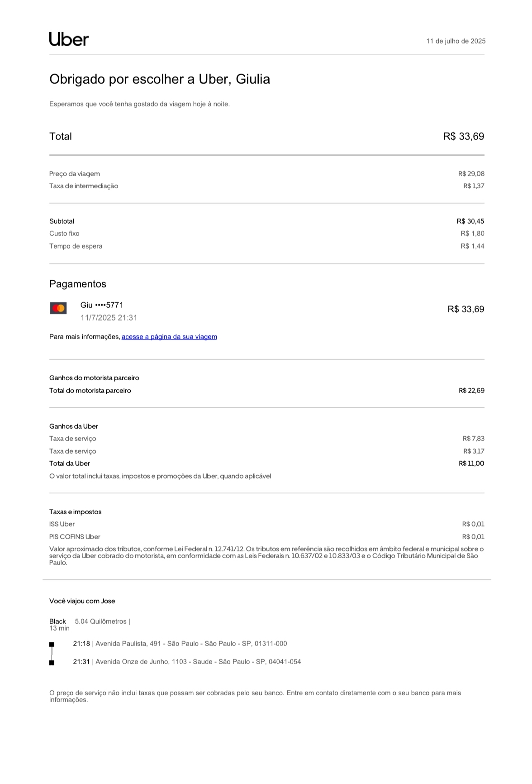This screenshot has width=532, height=784.
Task: Click the Subtotal value R$ 30,45
Action: tap(470, 221)
